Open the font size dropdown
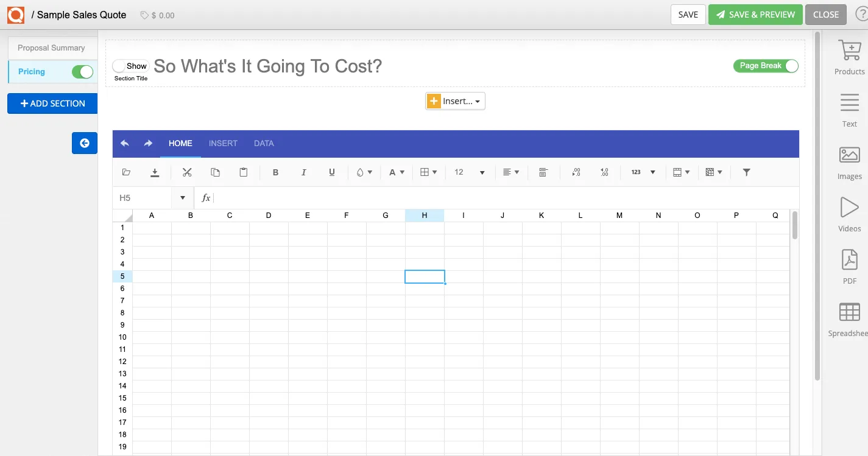Screen dimensions: 868x456 click(469, 172)
